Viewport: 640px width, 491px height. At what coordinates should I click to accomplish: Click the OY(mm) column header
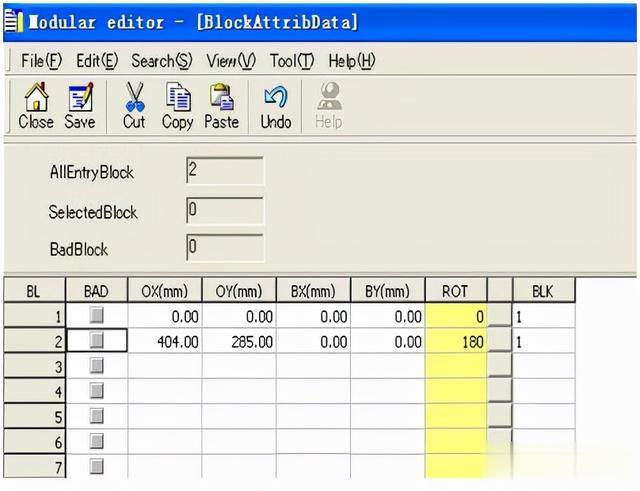tap(239, 291)
